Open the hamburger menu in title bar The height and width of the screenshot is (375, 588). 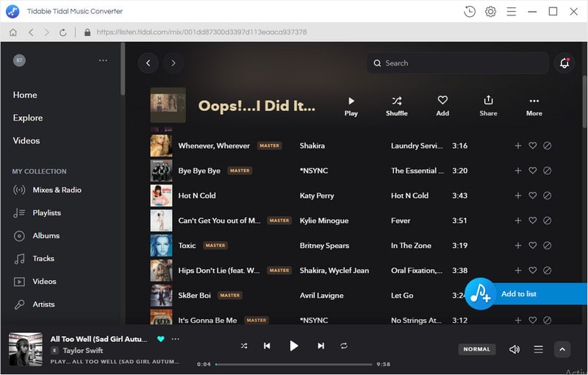pos(511,12)
